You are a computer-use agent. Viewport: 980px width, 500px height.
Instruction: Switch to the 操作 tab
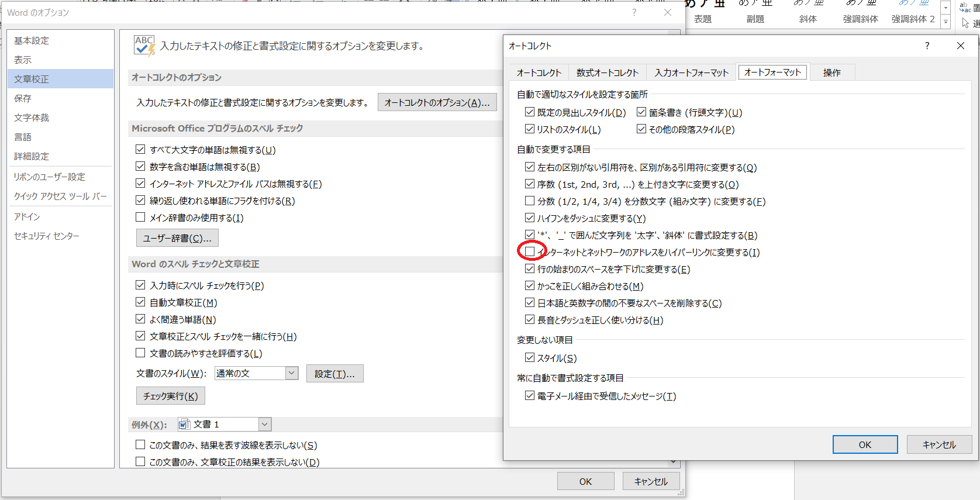click(831, 73)
